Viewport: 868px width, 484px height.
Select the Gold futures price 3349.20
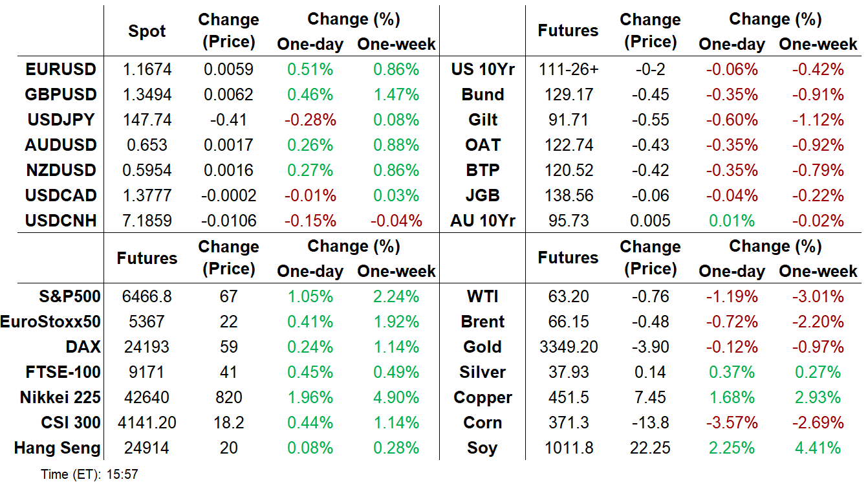[568, 347]
